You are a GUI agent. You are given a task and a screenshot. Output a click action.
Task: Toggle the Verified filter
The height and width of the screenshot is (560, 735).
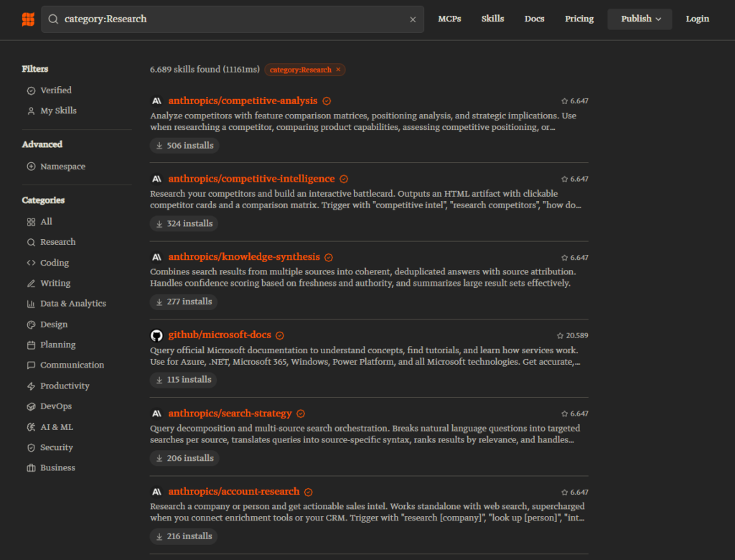point(50,90)
